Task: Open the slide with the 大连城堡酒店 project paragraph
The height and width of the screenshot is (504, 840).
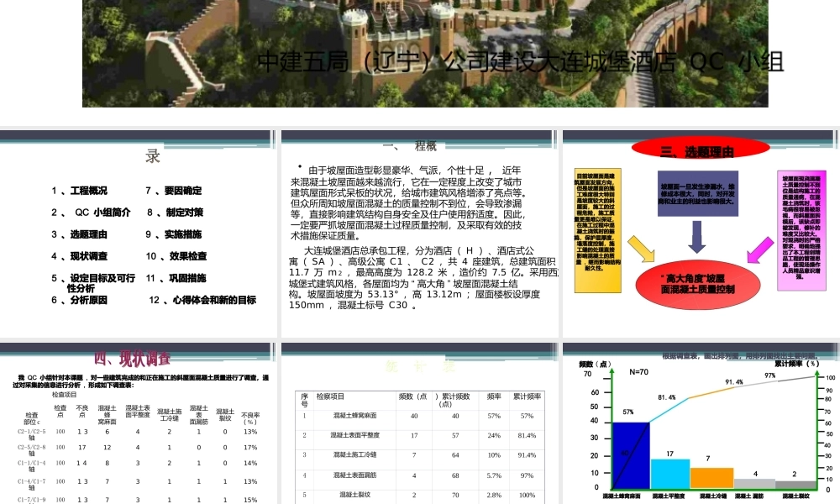Action: (419, 234)
